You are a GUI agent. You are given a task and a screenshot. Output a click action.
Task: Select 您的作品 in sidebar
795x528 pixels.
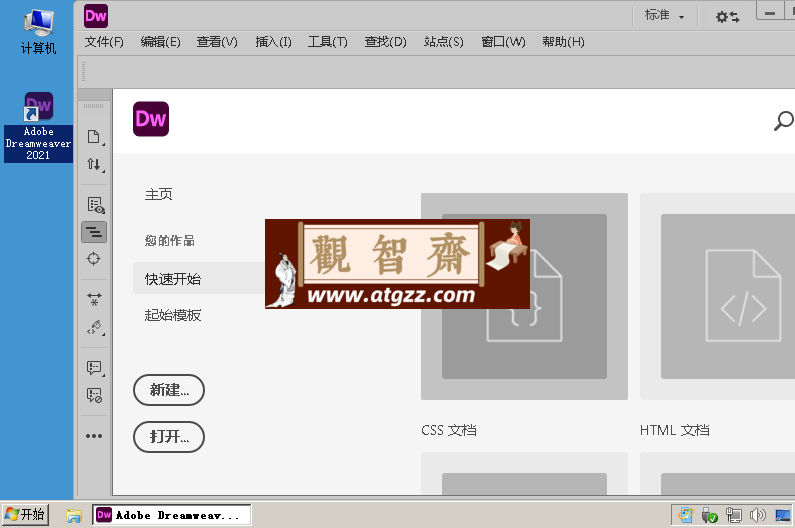[170, 240]
